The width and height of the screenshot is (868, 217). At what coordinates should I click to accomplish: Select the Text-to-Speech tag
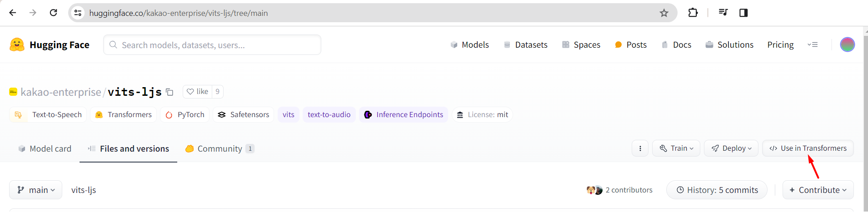[x=48, y=114]
